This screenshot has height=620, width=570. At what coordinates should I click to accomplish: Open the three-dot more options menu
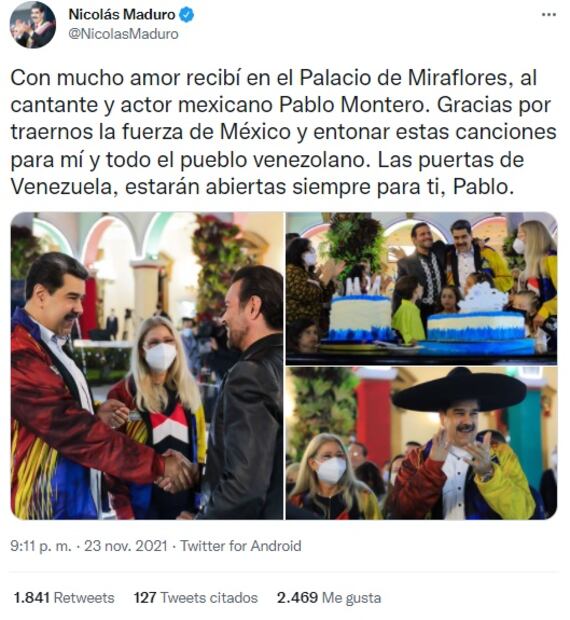[549, 15]
